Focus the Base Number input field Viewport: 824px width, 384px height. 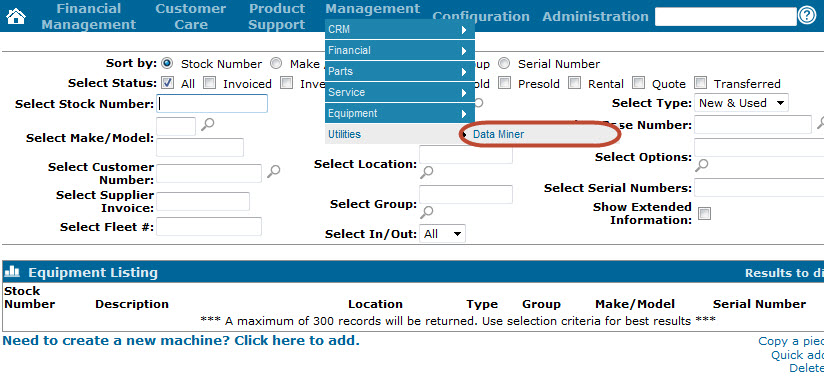click(x=753, y=125)
